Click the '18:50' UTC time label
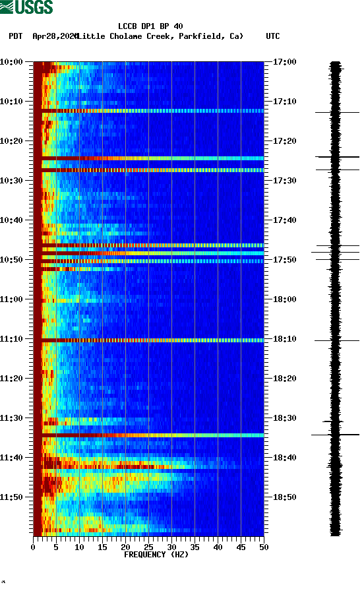 click(284, 497)
